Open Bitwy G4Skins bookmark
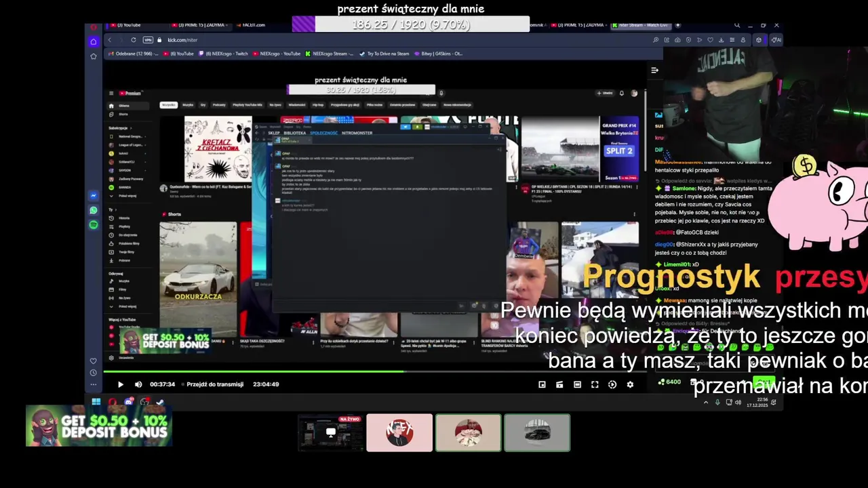The height and width of the screenshot is (488, 868). [x=438, y=54]
